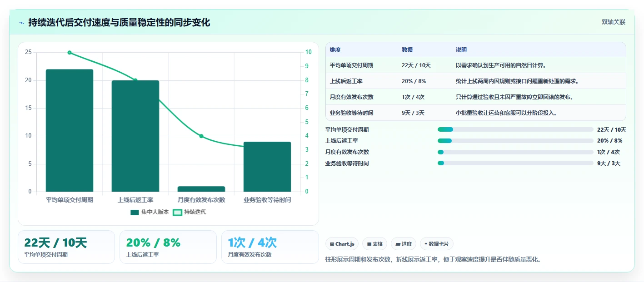
Task: Click the 20% / 8% value beside progress bar
Action: [x=610, y=141]
